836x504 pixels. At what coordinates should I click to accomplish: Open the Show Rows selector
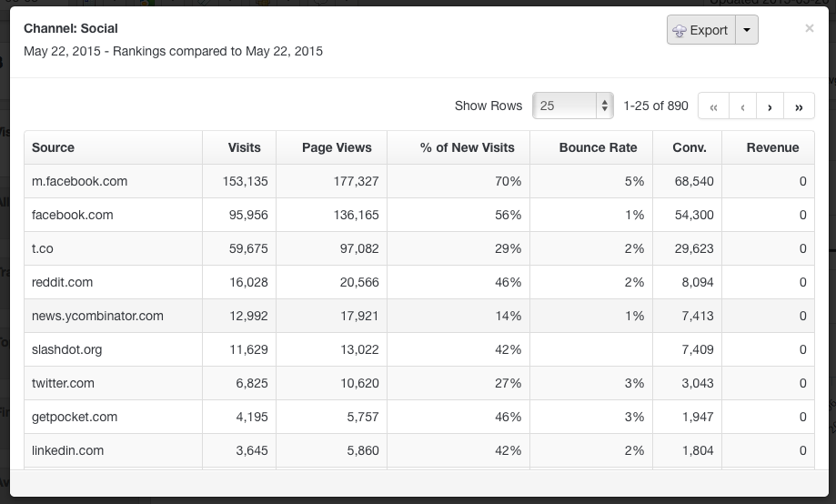[x=573, y=106]
